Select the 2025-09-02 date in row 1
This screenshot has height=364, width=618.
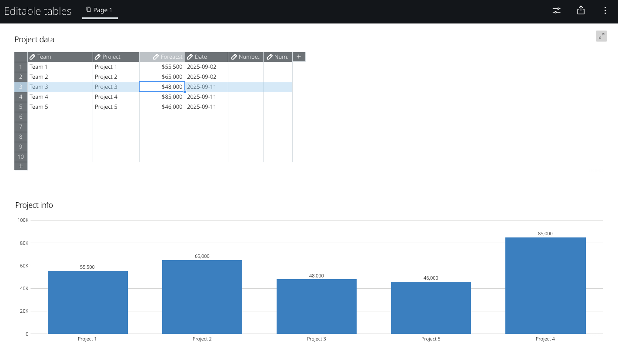click(x=207, y=67)
